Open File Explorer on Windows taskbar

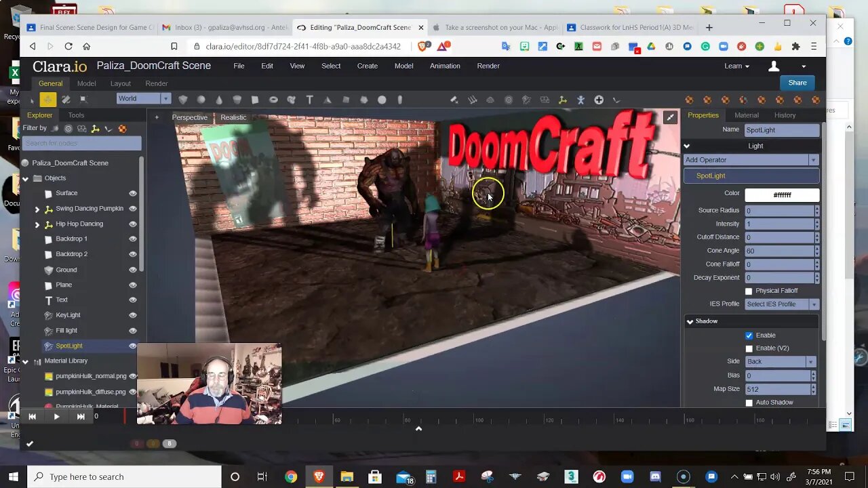click(347, 476)
